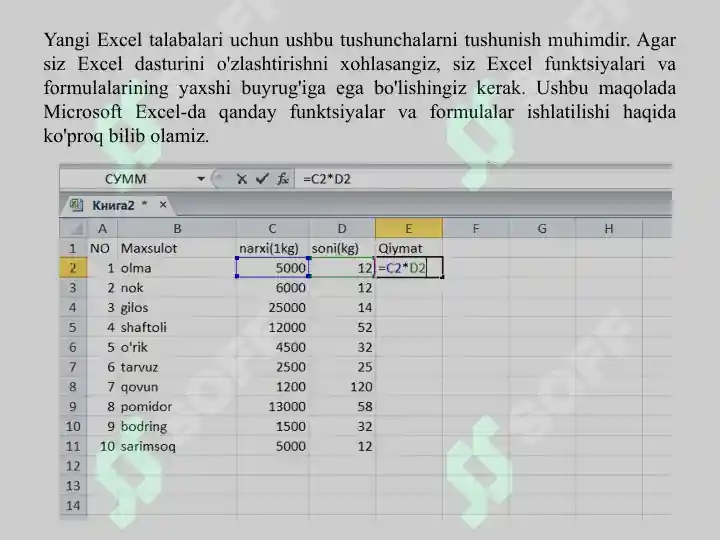Select column G header
720x540 pixels.
click(542, 228)
